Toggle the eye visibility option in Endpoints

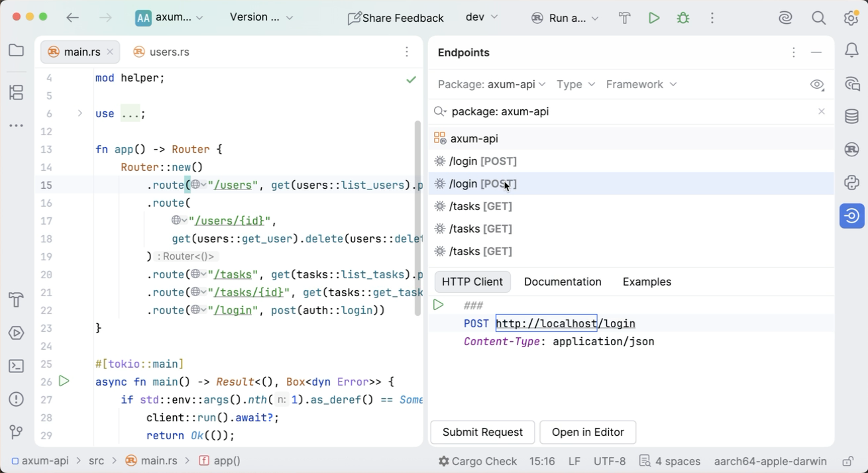[x=817, y=85]
